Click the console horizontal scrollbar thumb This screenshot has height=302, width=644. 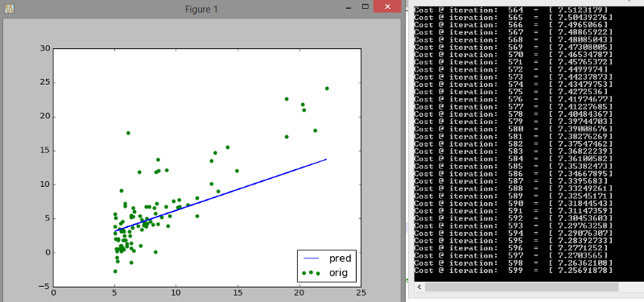tap(522, 287)
